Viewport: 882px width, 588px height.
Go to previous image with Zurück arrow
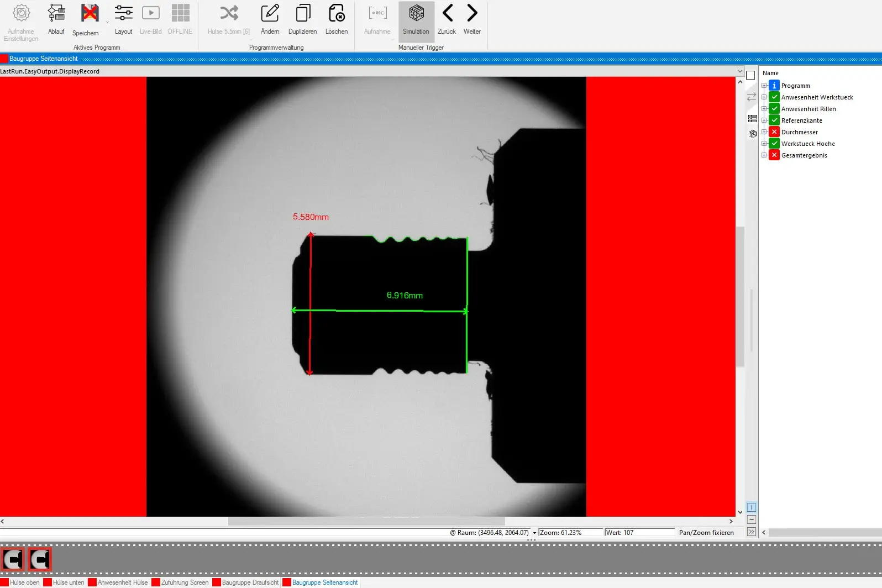[x=447, y=14]
